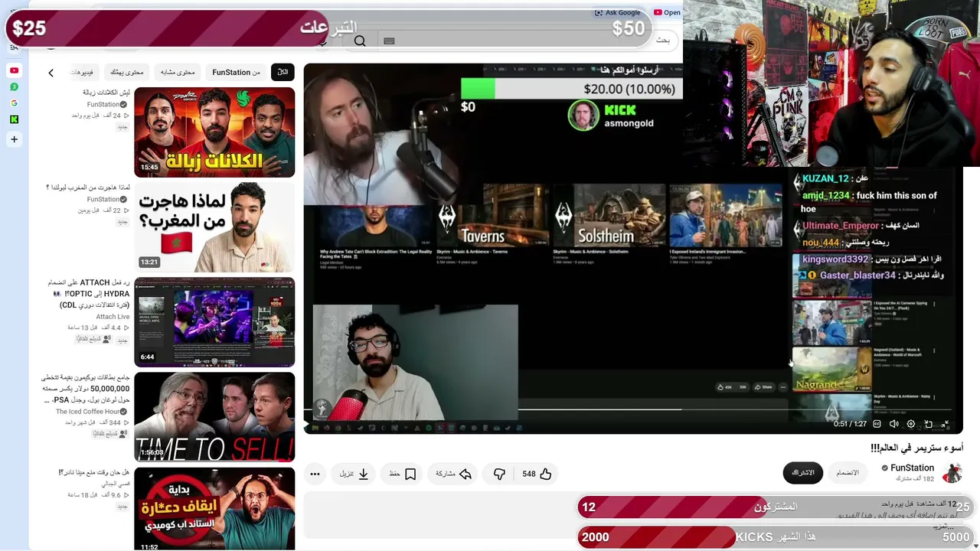This screenshot has width=980, height=551.
Task: Open the video player settings gear
Action: pos(911,424)
